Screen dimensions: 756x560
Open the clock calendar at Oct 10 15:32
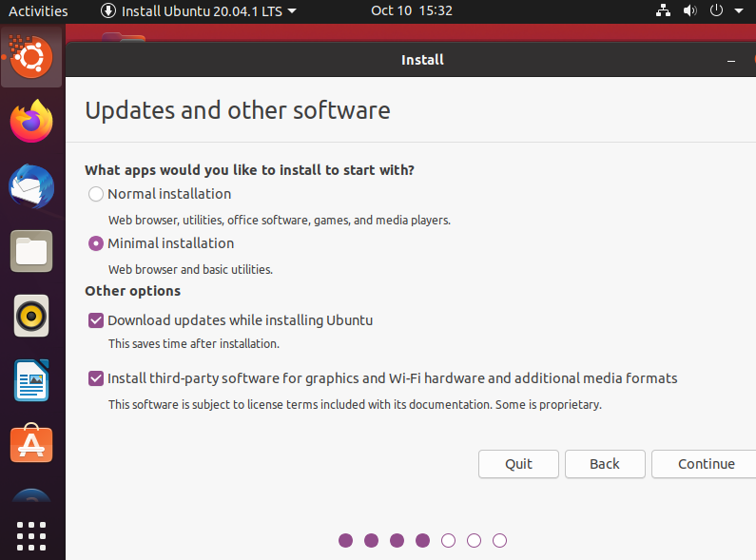411,11
